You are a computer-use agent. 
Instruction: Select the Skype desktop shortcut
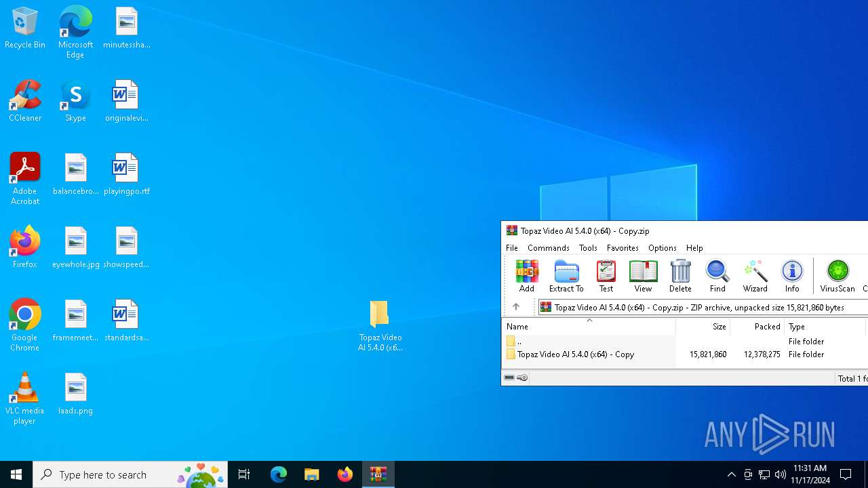point(75,101)
